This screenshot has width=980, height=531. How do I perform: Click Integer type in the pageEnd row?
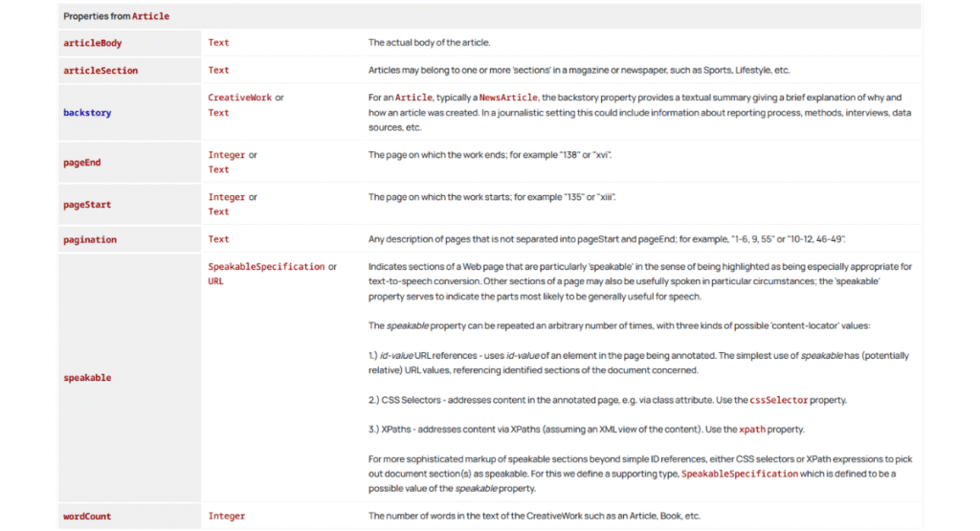227,155
